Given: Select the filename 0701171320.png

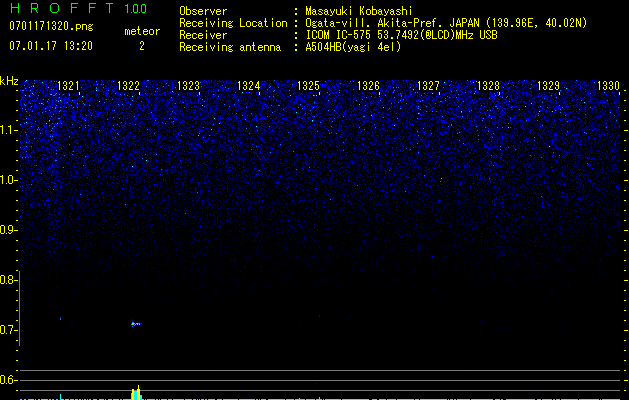Looking at the screenshot, I should [51, 26].
